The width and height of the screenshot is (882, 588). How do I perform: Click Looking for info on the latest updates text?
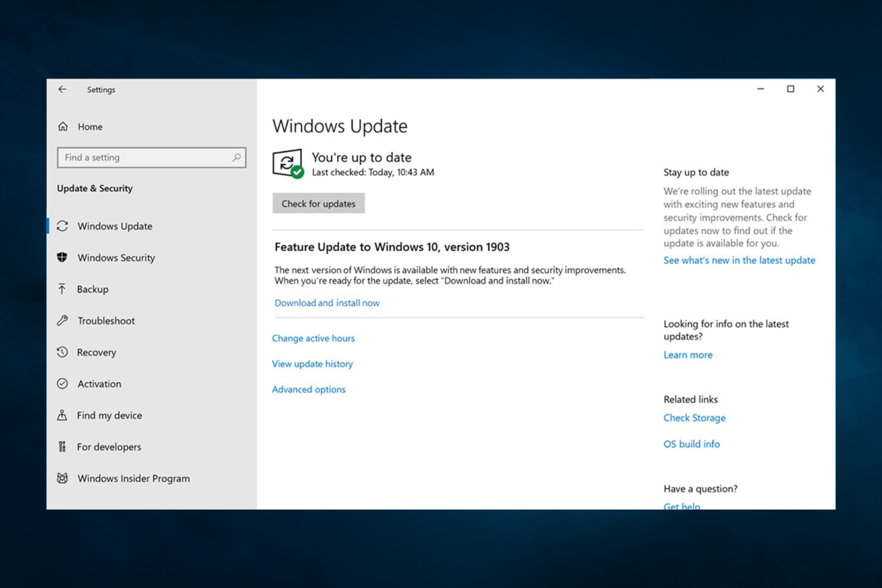726,330
